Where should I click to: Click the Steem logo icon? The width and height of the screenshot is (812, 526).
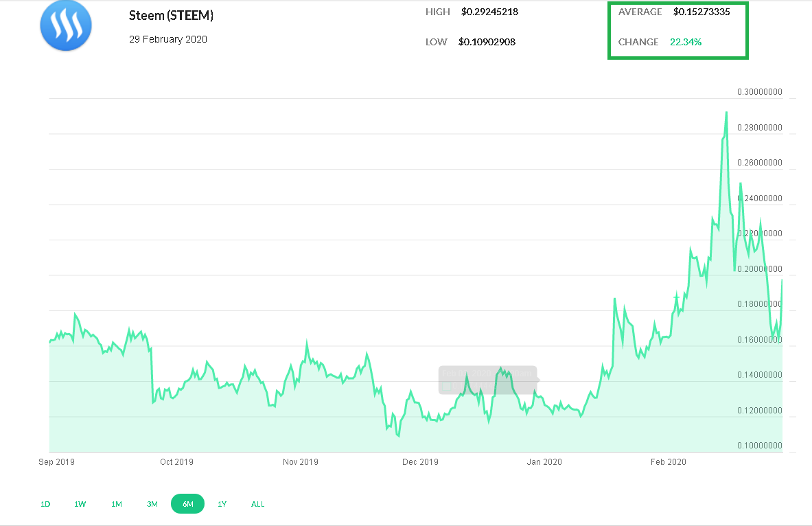click(x=66, y=26)
